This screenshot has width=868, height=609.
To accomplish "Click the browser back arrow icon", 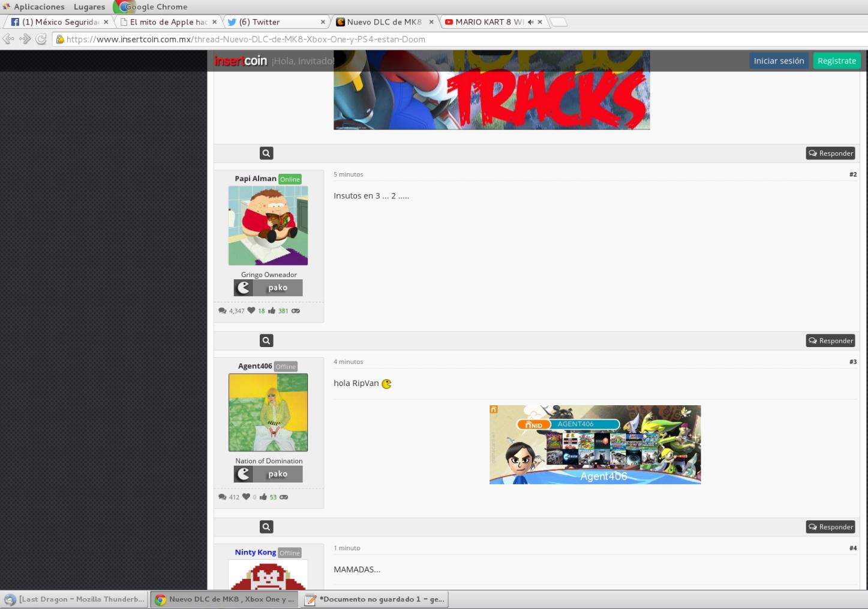I will 8,39.
